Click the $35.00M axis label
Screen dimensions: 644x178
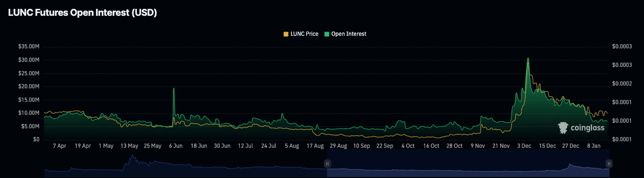(x=28, y=47)
